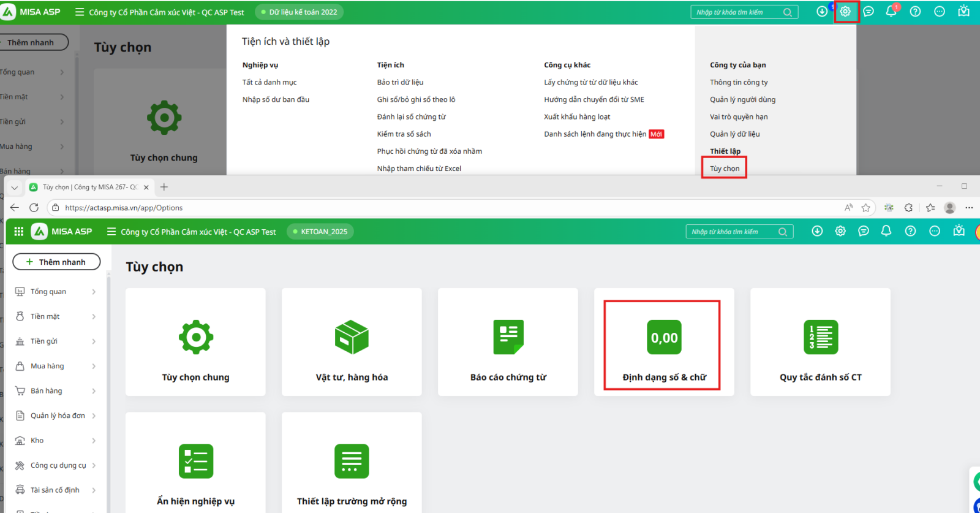Choose Kiểm tra sổ sách from Tiện ích
Viewport: 980px width, 513px height.
(404, 134)
